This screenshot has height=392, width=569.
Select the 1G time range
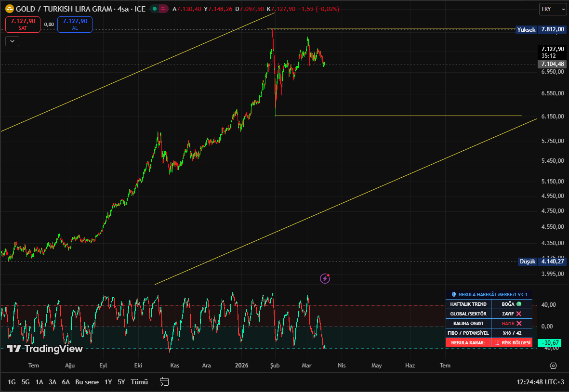tap(12, 382)
